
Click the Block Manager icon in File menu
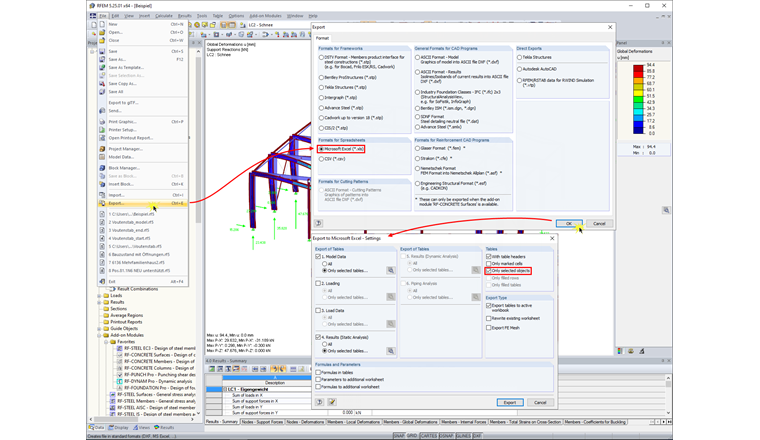102,168
